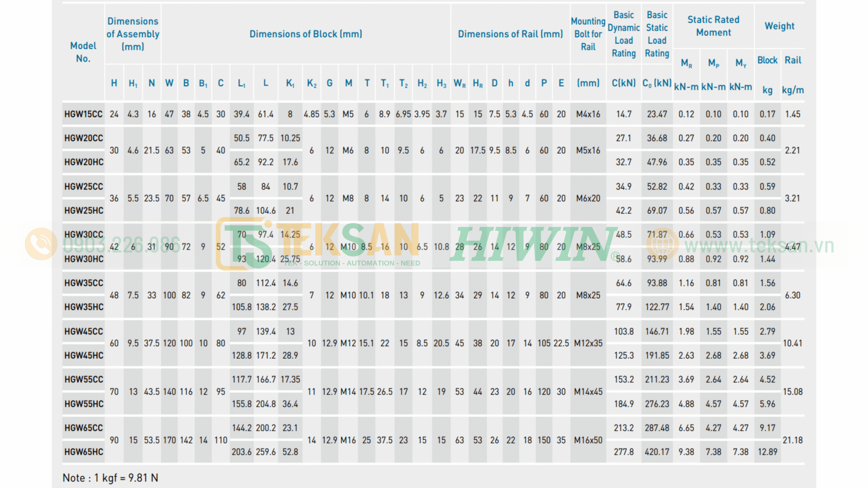Select the HGW20HC model row label
Image resolution: width=868 pixels, height=488 pixels.
[84, 162]
